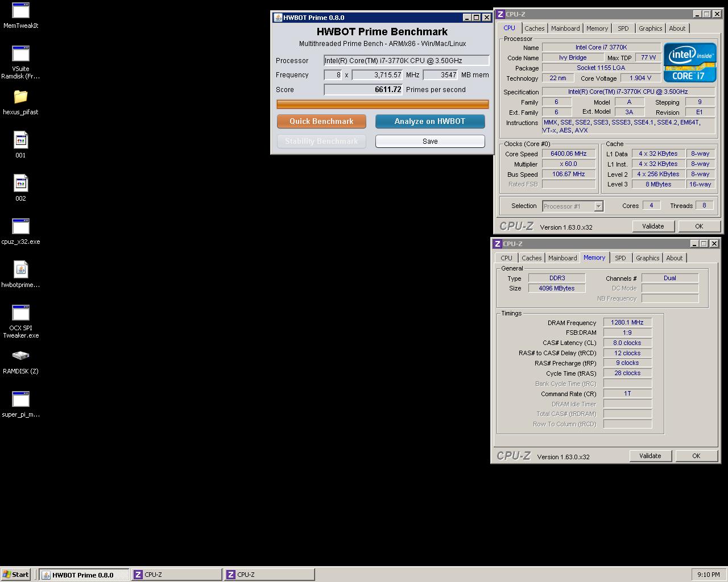This screenshot has height=582, width=728.
Task: Click the memory field showing 3547
Action: point(441,75)
